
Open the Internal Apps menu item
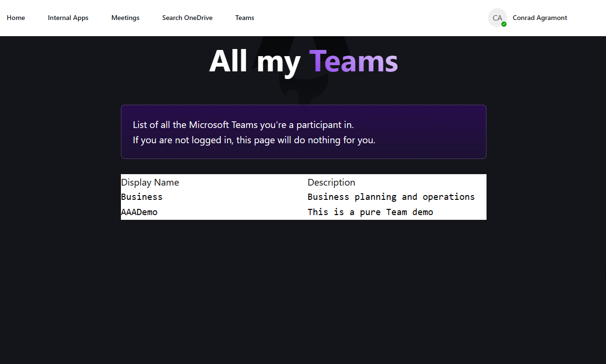point(68,18)
